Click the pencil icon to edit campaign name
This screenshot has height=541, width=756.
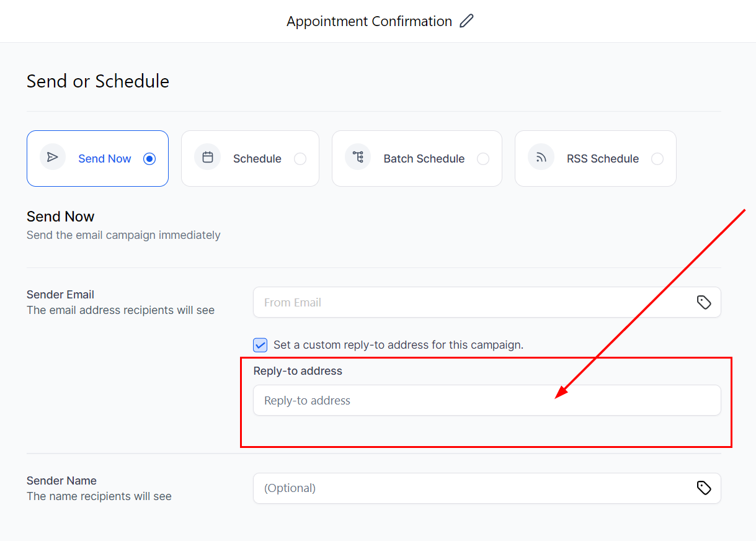pyautogui.click(x=466, y=21)
